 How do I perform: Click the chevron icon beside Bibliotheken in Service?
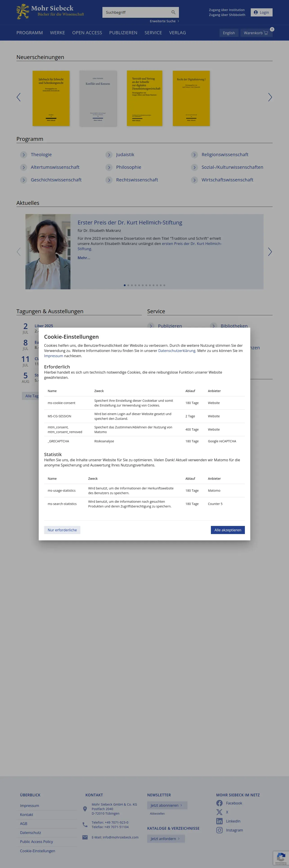pyautogui.click(x=214, y=326)
